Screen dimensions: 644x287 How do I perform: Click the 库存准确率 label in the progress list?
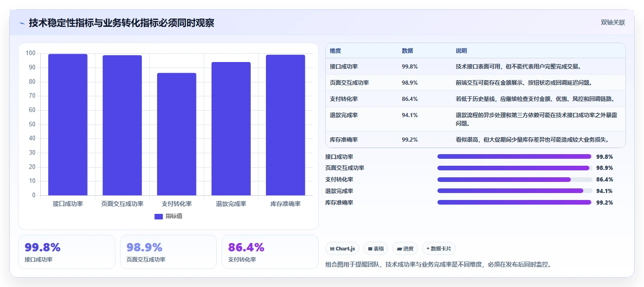339,203
